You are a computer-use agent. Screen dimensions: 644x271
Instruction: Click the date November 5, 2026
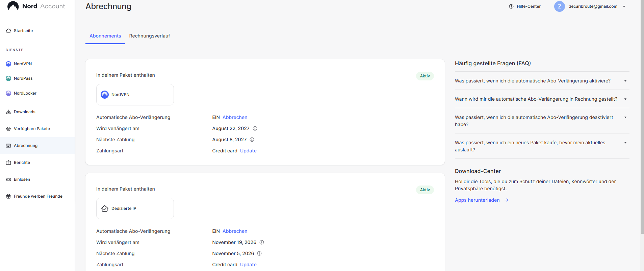coord(233,253)
